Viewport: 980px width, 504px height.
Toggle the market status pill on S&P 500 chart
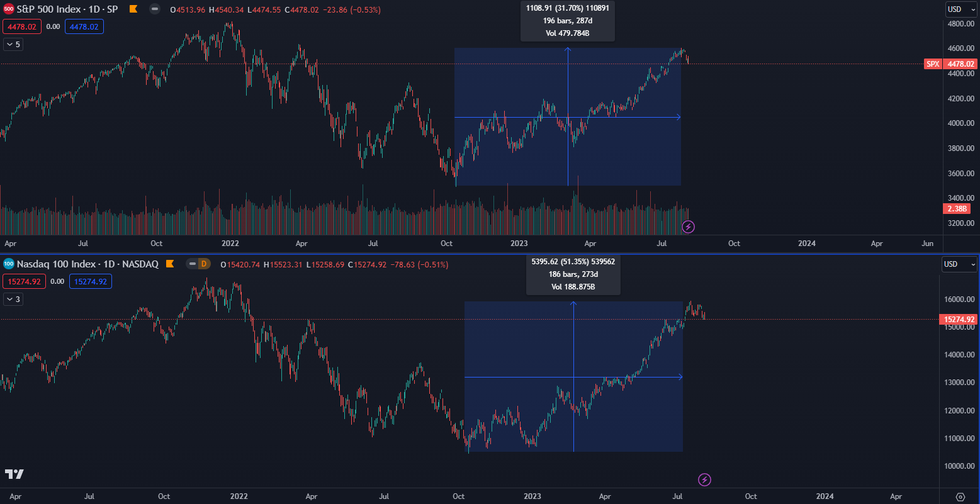(155, 9)
